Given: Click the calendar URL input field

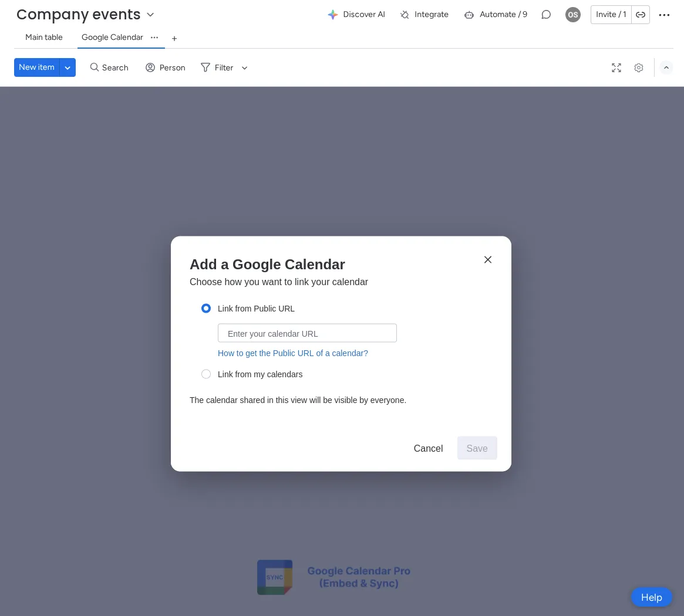Looking at the screenshot, I should pos(307,333).
